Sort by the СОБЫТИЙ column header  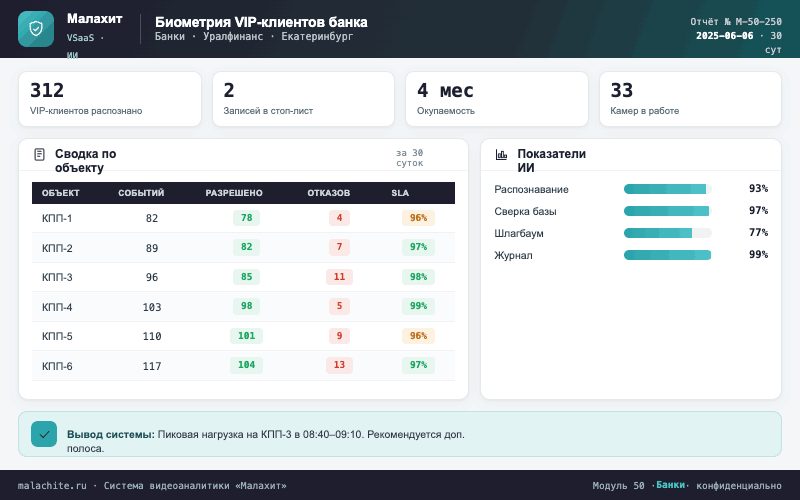(141, 193)
